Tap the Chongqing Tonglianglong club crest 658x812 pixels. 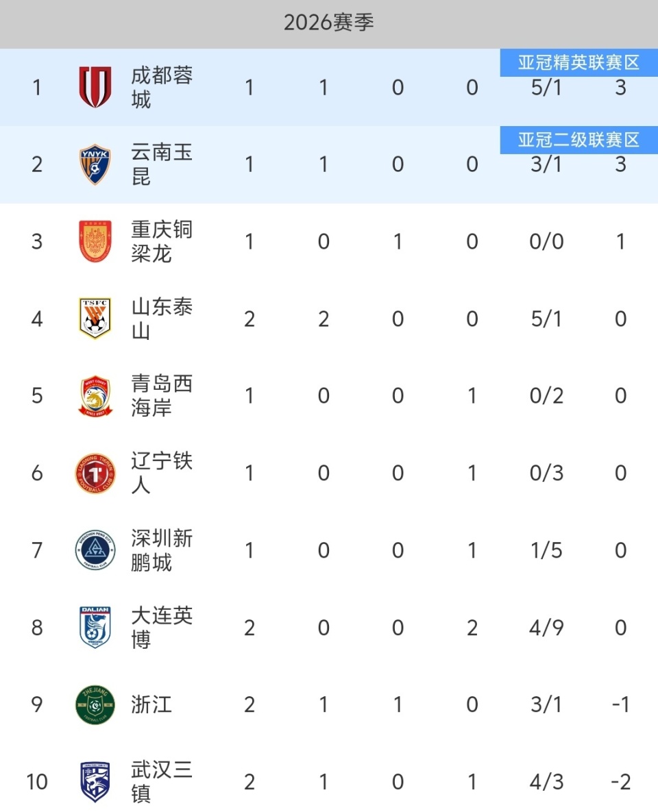[x=95, y=241]
